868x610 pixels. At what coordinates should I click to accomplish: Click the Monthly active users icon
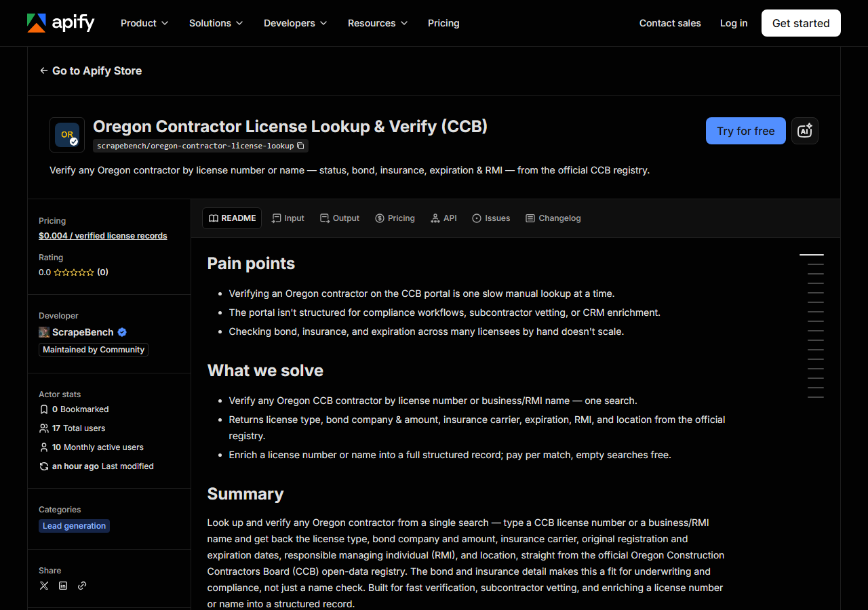(44, 447)
